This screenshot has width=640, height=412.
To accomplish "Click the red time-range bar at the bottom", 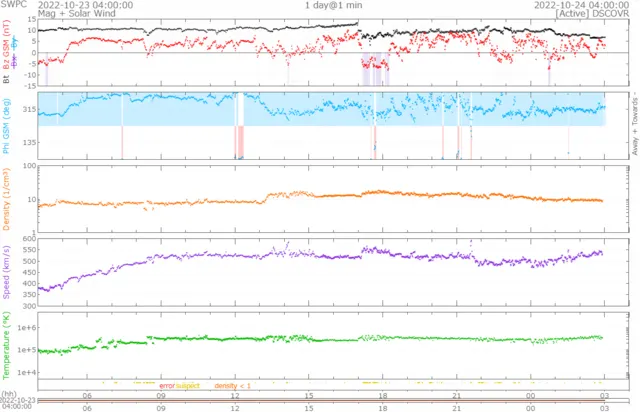I will click(321, 401).
